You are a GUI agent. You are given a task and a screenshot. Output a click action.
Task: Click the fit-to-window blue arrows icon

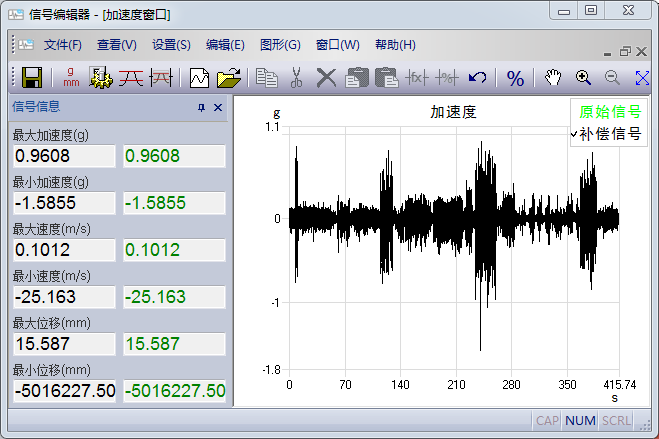[x=642, y=77]
